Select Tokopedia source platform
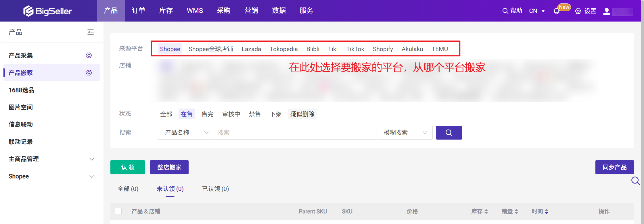The width and height of the screenshot is (644, 224). tap(284, 49)
